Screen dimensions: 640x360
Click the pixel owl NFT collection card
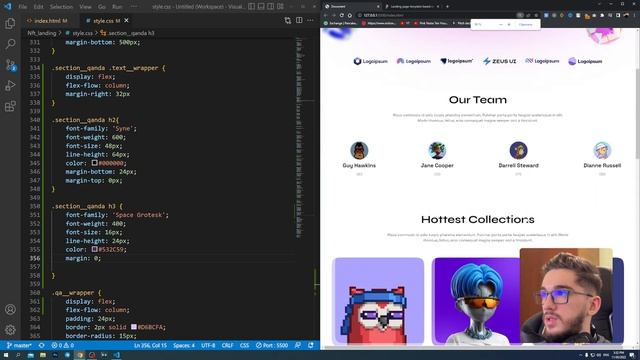378,301
